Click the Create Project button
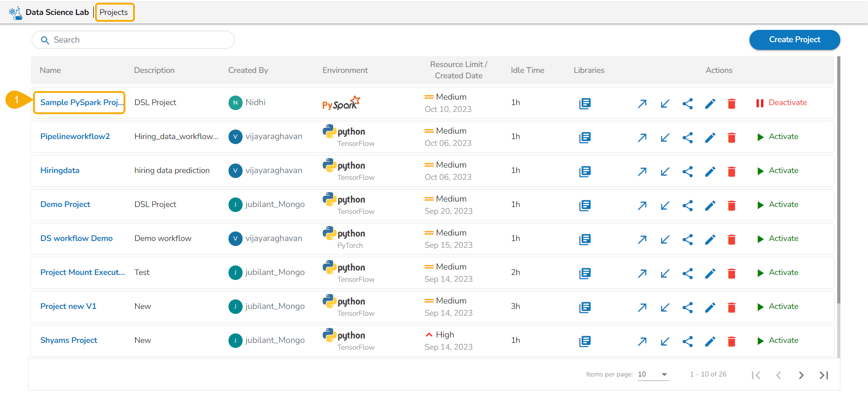This screenshot has width=868, height=395. [794, 40]
